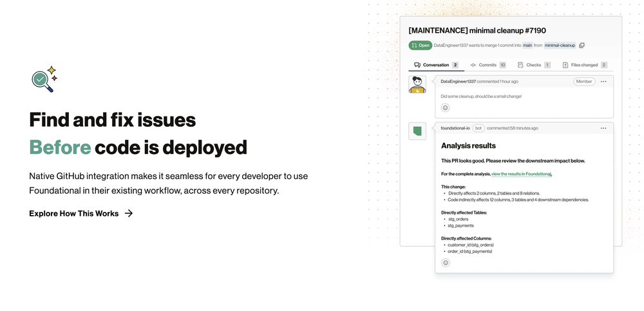Click the copy branch name icon
Screen dimensions: 644x311
(582, 45)
